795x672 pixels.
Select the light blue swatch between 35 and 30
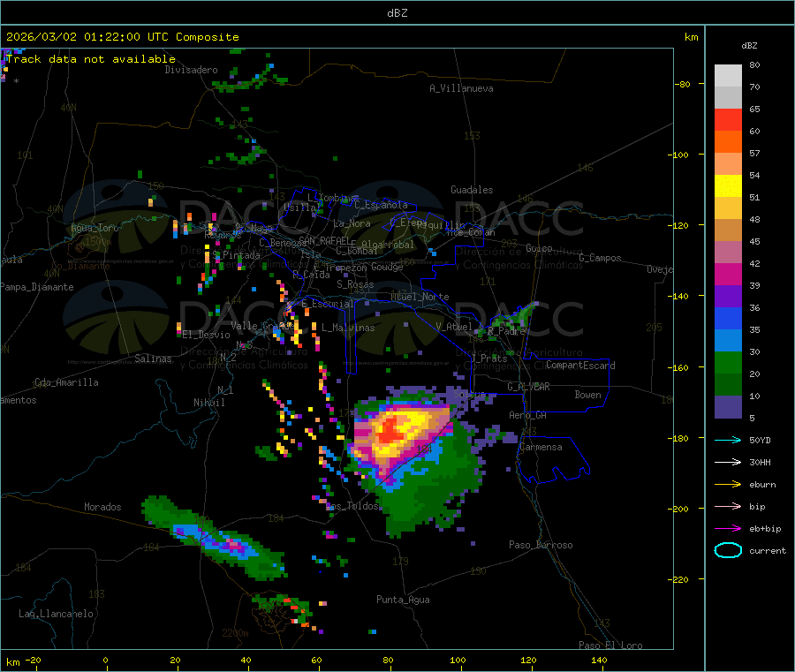(x=728, y=341)
